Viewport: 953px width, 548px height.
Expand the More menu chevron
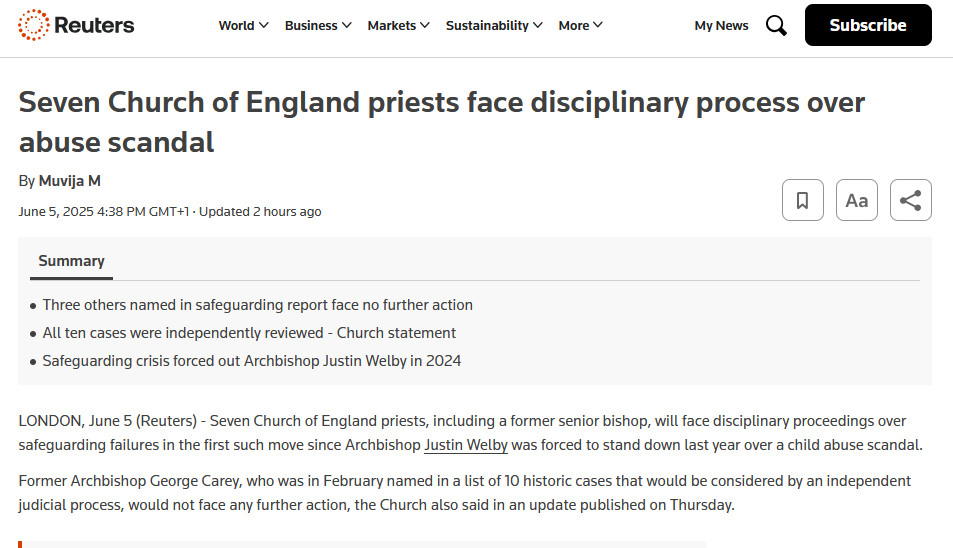click(x=598, y=25)
